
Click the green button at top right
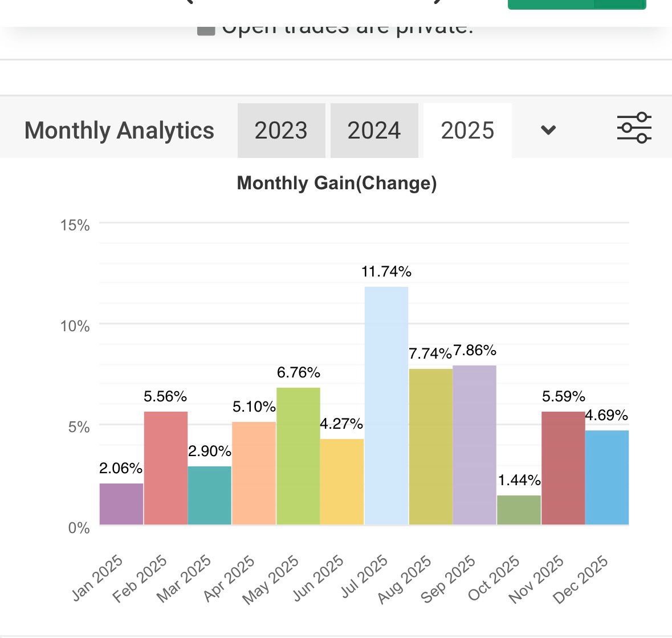point(576,5)
